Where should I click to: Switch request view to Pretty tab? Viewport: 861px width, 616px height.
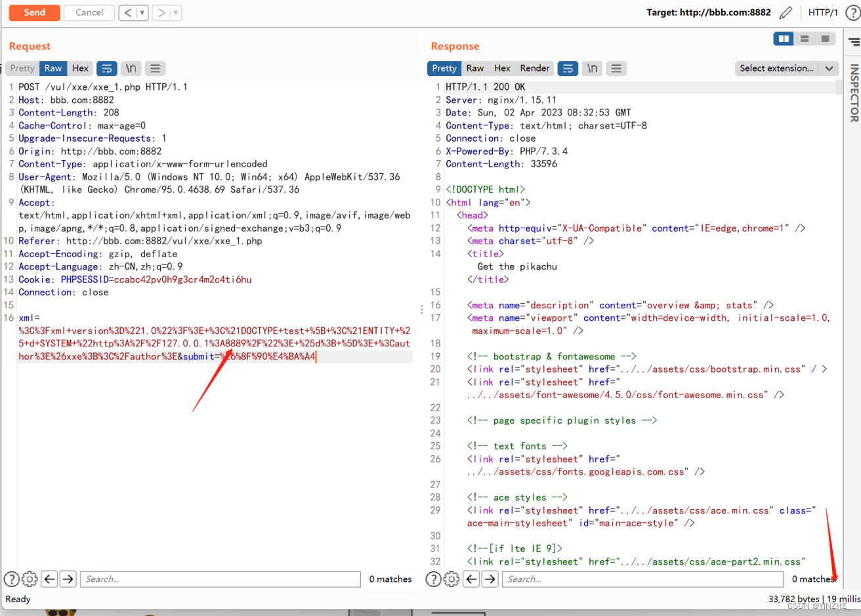pos(22,68)
